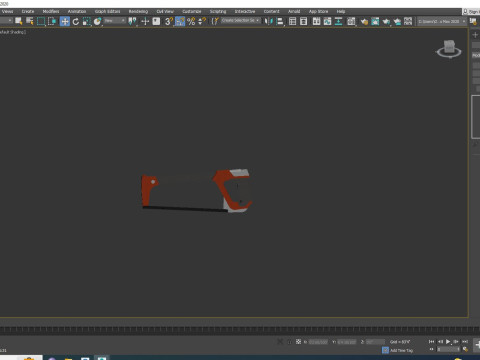
Task: Select the Move transform tool
Action: coord(65,22)
